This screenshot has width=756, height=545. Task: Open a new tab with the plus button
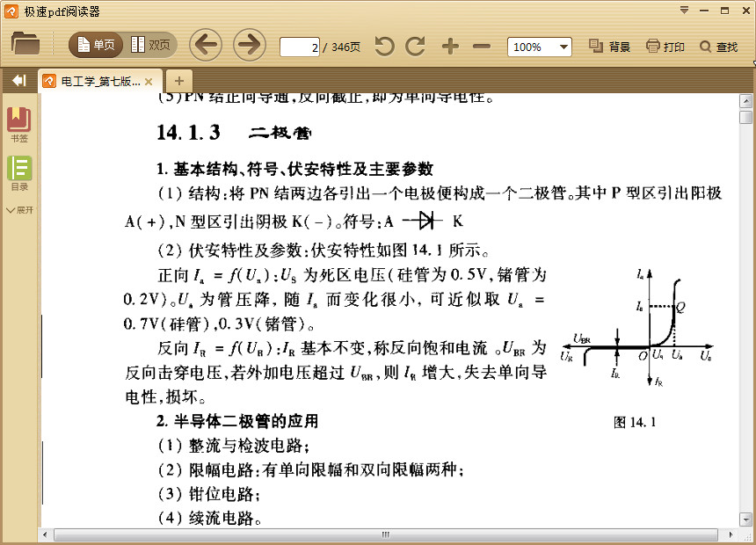pyautogui.click(x=178, y=79)
